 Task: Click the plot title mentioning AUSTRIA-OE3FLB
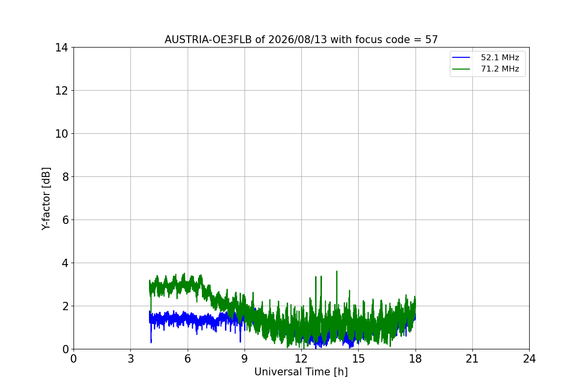pos(301,40)
